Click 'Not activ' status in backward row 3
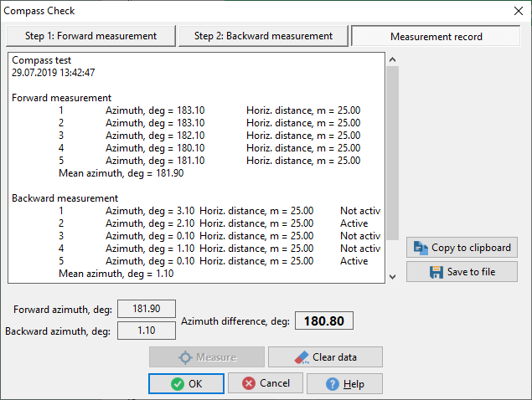Image resolution: width=532 pixels, height=400 pixels. (360, 236)
